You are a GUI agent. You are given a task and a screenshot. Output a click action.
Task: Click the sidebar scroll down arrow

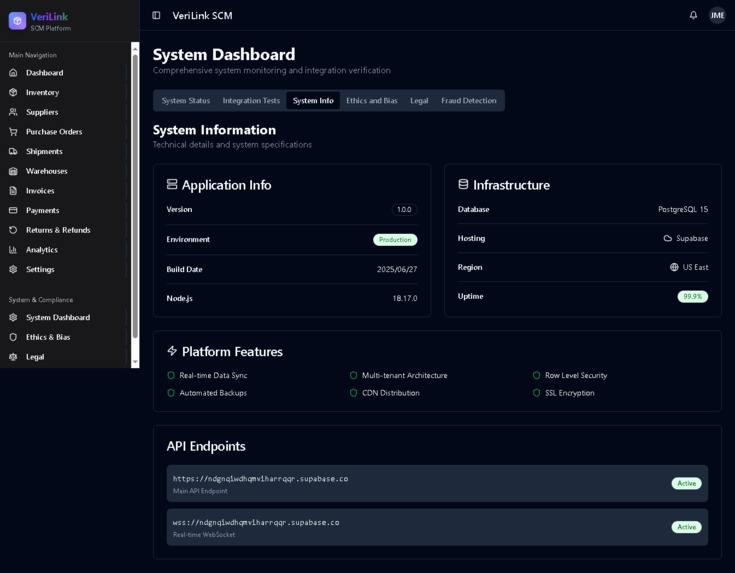[135, 362]
